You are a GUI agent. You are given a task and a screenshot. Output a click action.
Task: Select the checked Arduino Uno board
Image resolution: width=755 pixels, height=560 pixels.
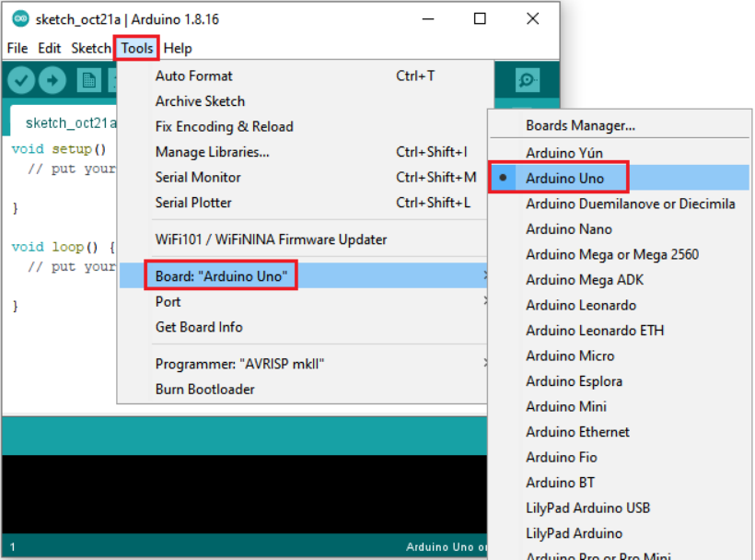(x=620, y=178)
